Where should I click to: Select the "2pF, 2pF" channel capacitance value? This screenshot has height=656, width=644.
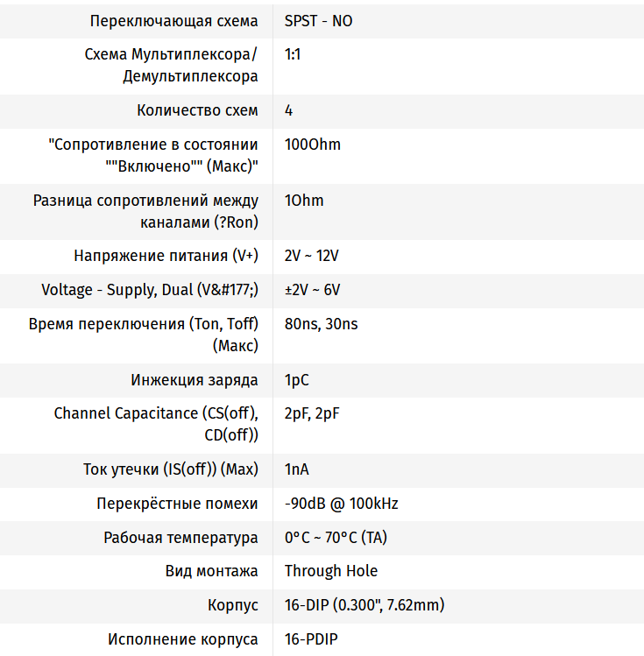pyautogui.click(x=311, y=413)
